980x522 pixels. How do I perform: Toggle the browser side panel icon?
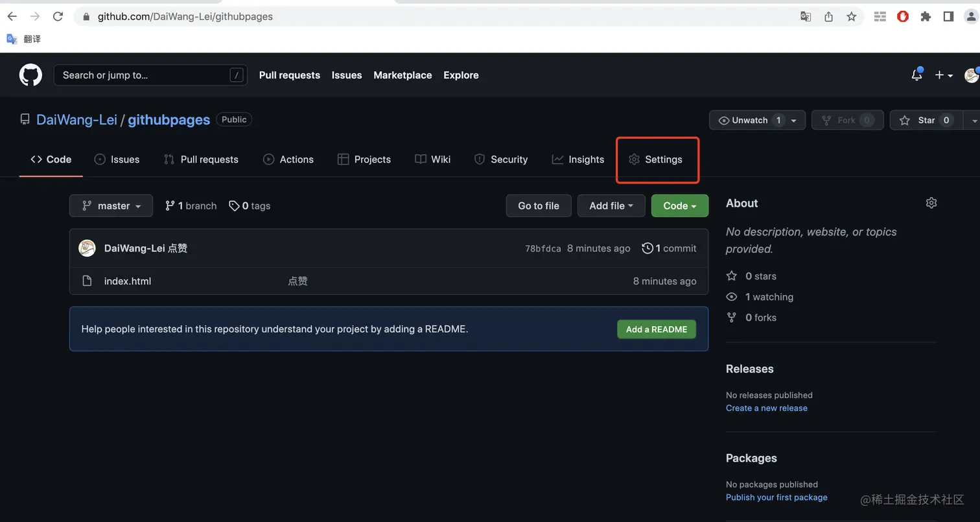click(x=948, y=17)
